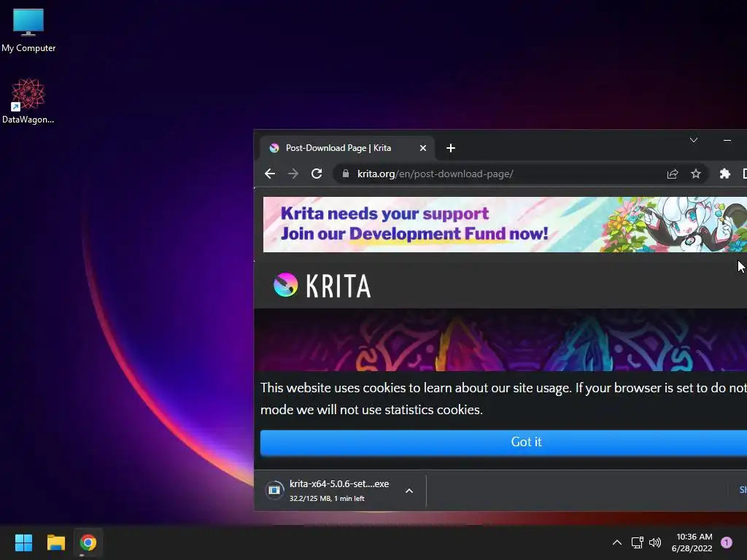Open the notification center badge
Image resolution: width=747 pixels, height=560 pixels.
(x=727, y=542)
